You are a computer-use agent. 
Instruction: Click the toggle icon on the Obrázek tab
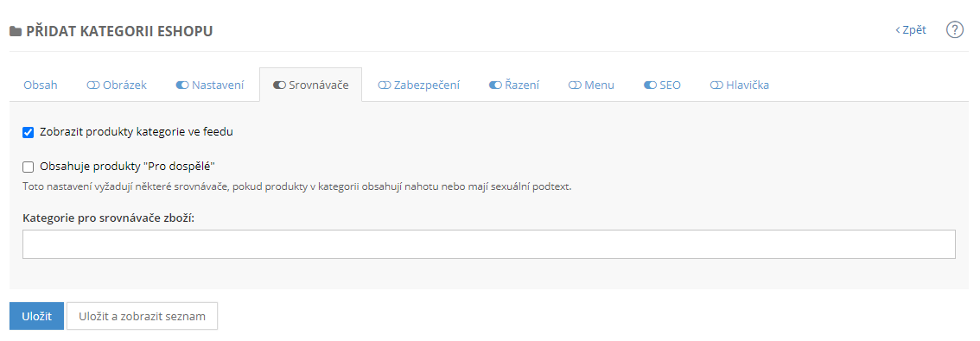(x=92, y=85)
